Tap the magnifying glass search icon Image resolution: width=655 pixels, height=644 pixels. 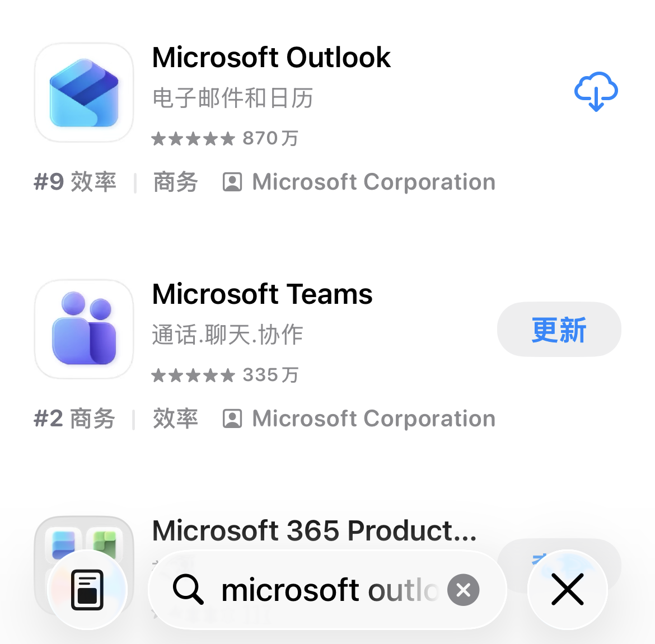[188, 590]
